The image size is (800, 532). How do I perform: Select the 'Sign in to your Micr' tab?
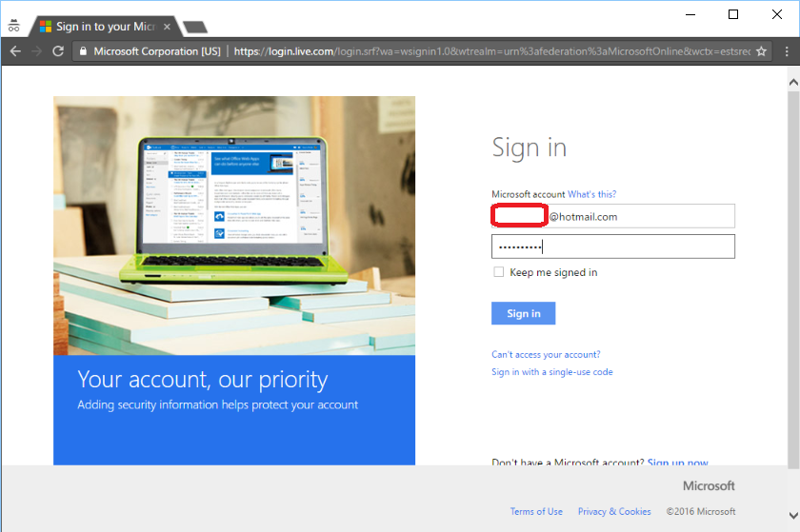click(105, 27)
